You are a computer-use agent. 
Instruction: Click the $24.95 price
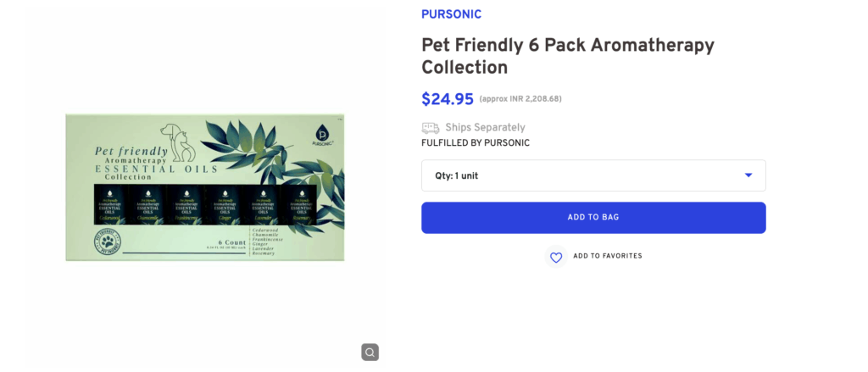tap(448, 99)
